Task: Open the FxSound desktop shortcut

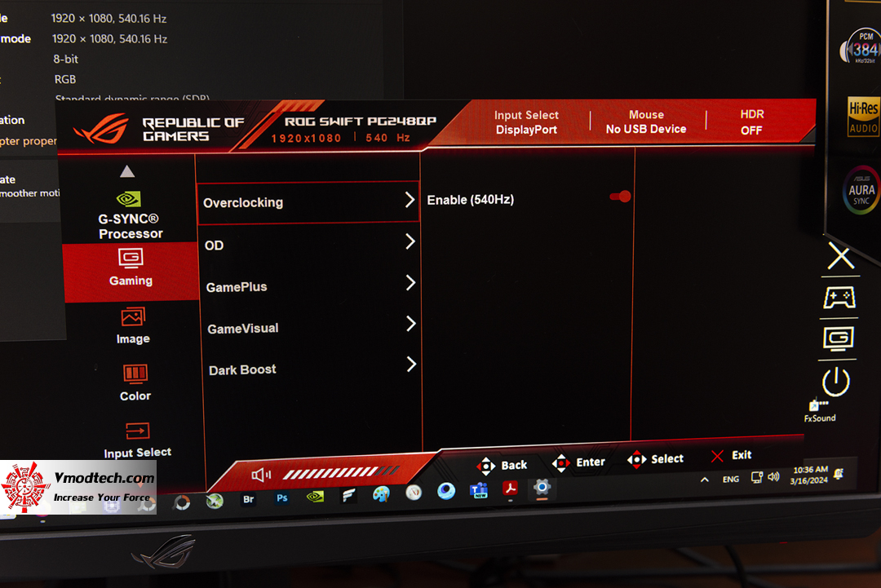Action: click(819, 410)
